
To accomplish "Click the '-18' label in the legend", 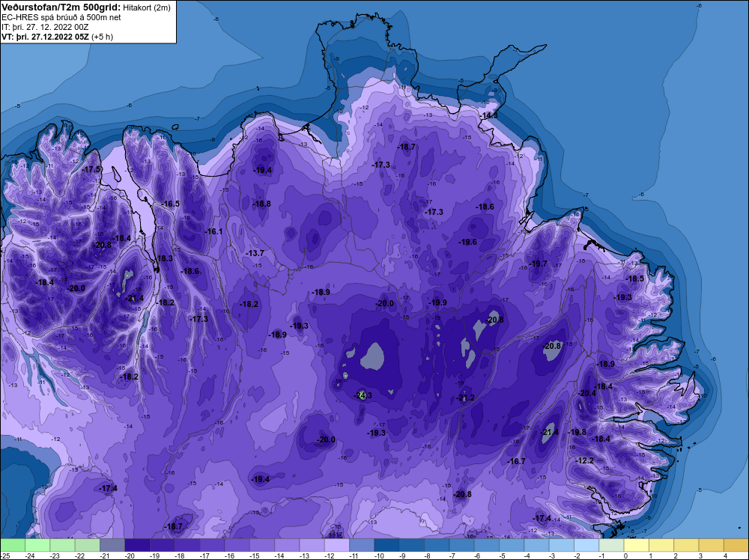I will pyautogui.click(x=180, y=556).
